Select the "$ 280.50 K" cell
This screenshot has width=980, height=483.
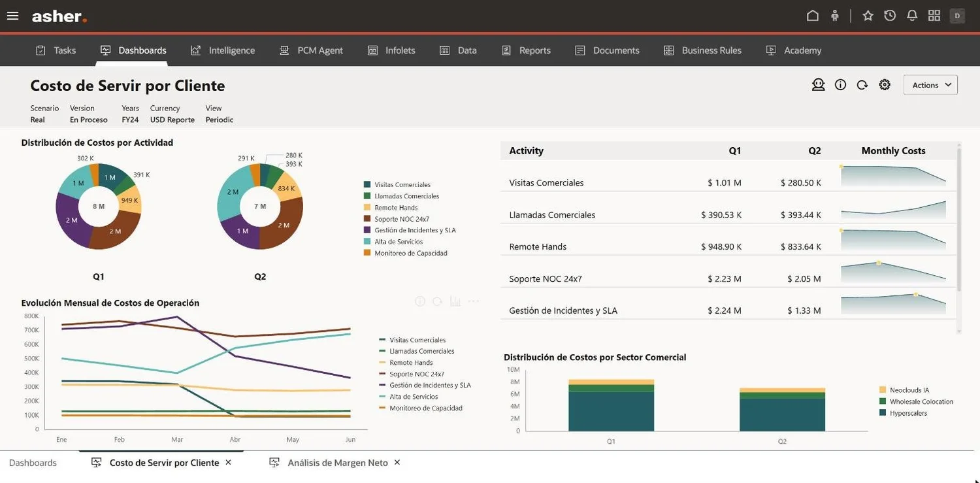tap(801, 183)
